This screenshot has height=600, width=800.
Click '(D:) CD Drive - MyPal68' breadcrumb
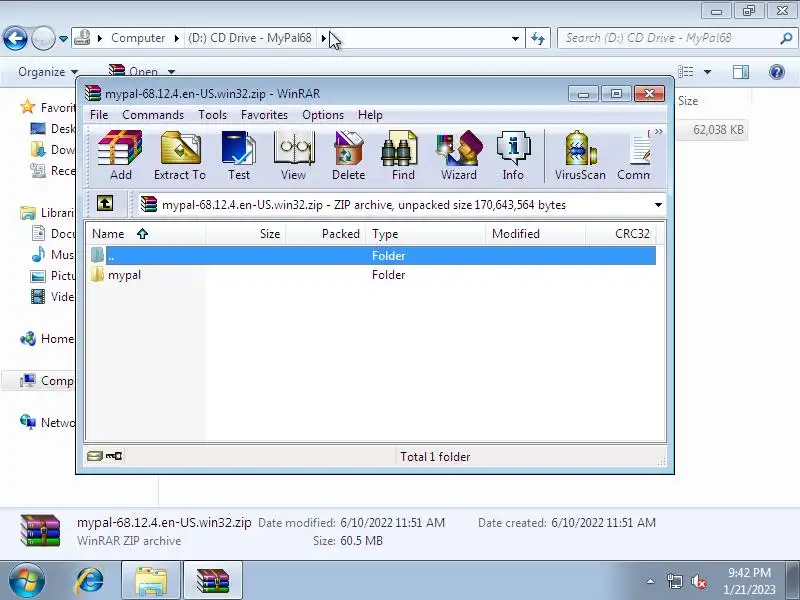(x=249, y=38)
